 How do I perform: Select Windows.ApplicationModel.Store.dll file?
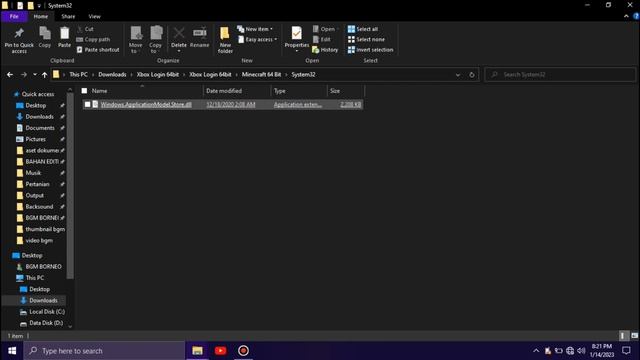tap(146, 104)
